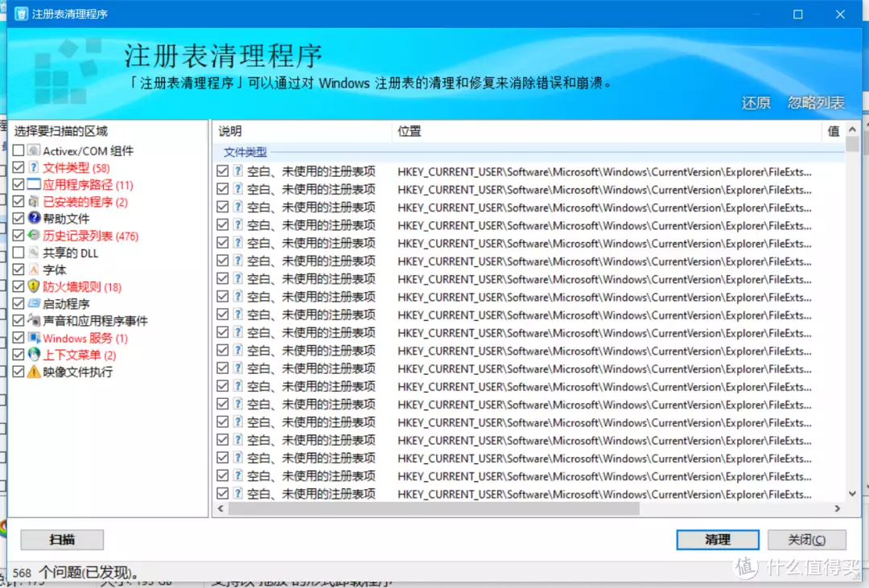Click the 应用程序路径 window icon
This screenshot has height=588, width=869.
pos(34,184)
